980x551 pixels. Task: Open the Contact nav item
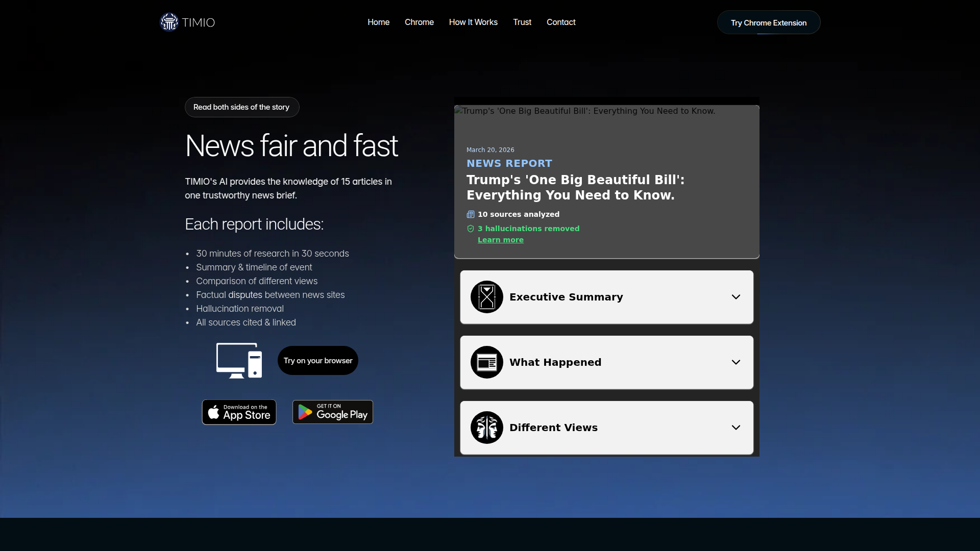coord(561,22)
